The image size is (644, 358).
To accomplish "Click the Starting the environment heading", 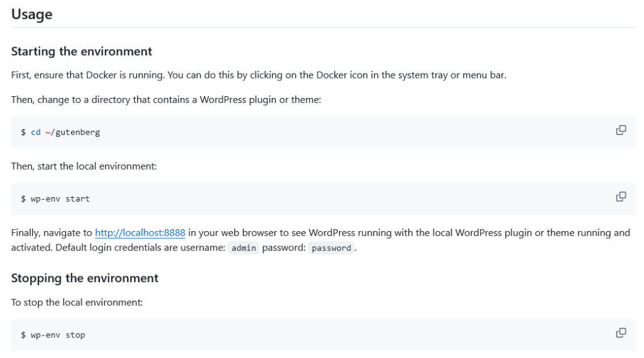I will (82, 52).
